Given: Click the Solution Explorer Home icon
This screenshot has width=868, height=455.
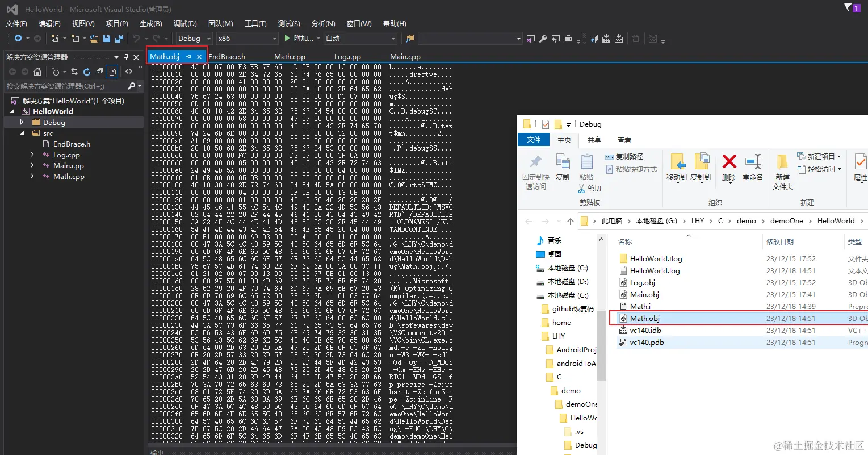Looking at the screenshot, I should [x=37, y=72].
